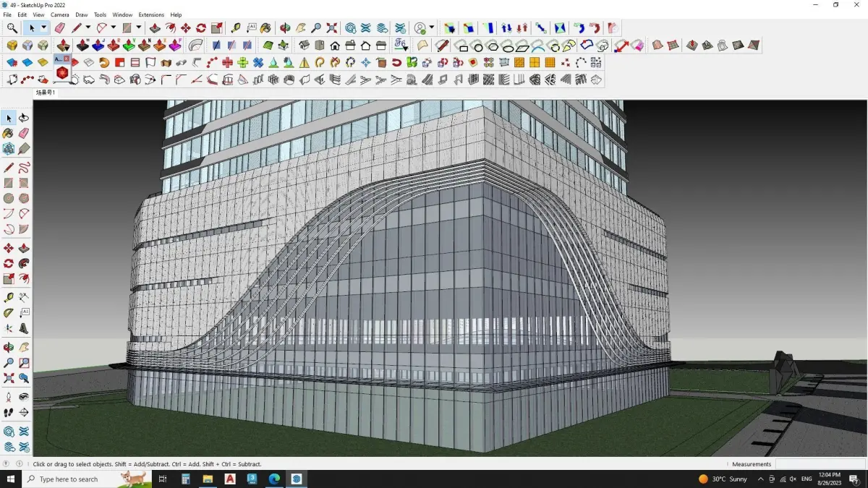The image size is (868, 488).
Task: Select the Pan hand tool in top toolbar
Action: pyautogui.click(x=300, y=28)
